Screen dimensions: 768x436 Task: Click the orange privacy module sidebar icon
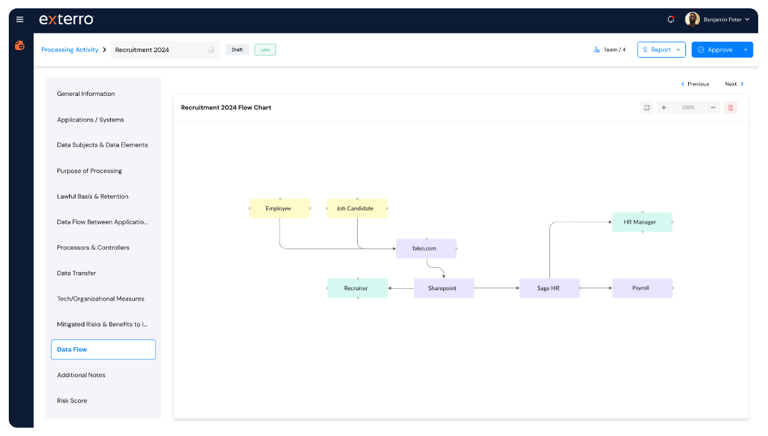pyautogui.click(x=20, y=46)
